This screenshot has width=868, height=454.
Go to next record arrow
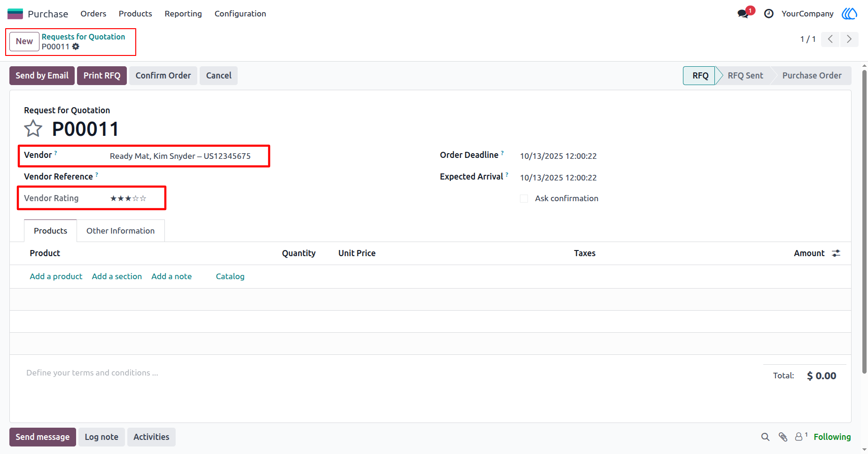pos(849,39)
